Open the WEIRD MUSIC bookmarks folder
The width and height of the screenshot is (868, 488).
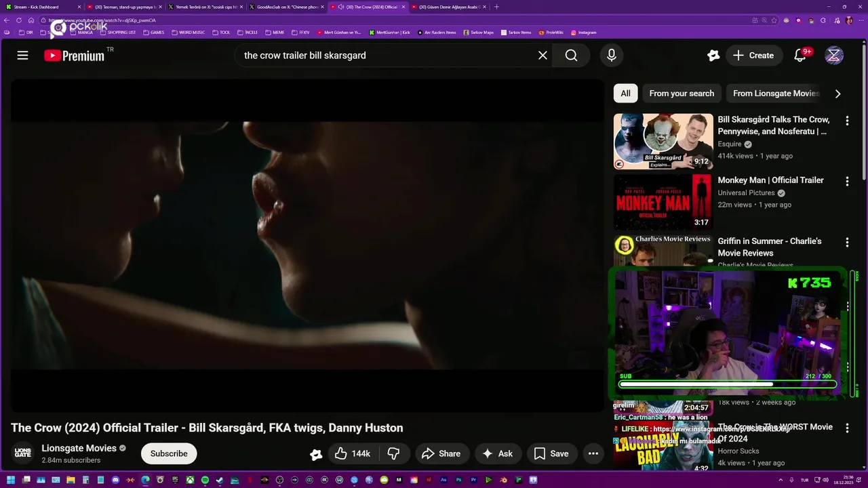click(189, 33)
